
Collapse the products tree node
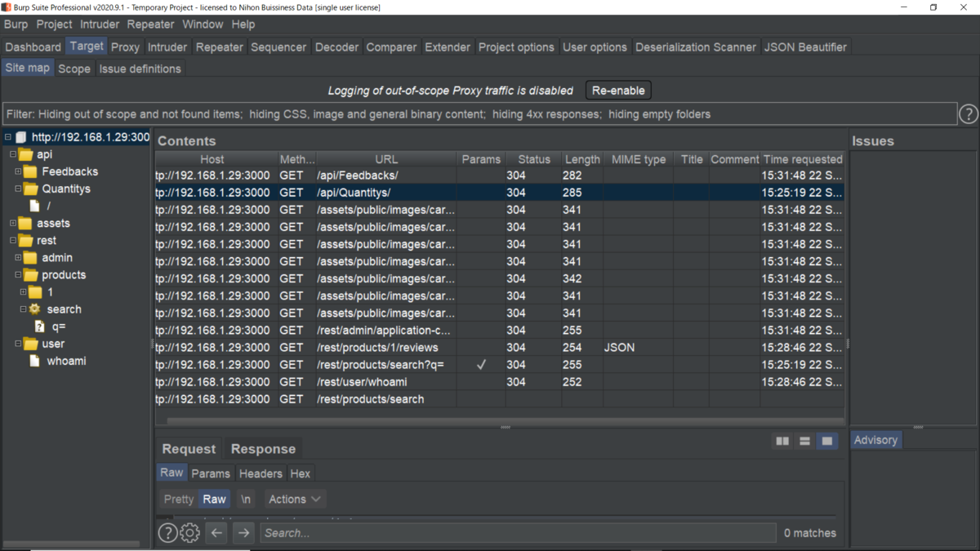[18, 275]
